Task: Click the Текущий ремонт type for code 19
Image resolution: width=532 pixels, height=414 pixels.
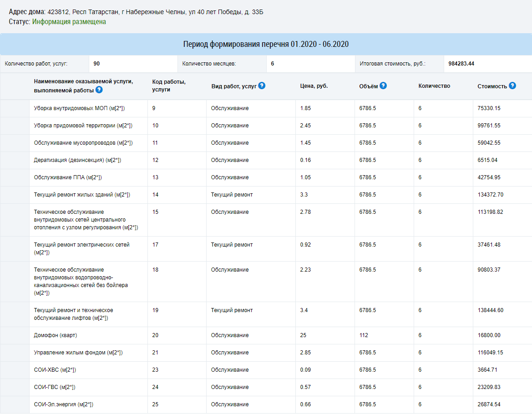Action: click(x=232, y=310)
